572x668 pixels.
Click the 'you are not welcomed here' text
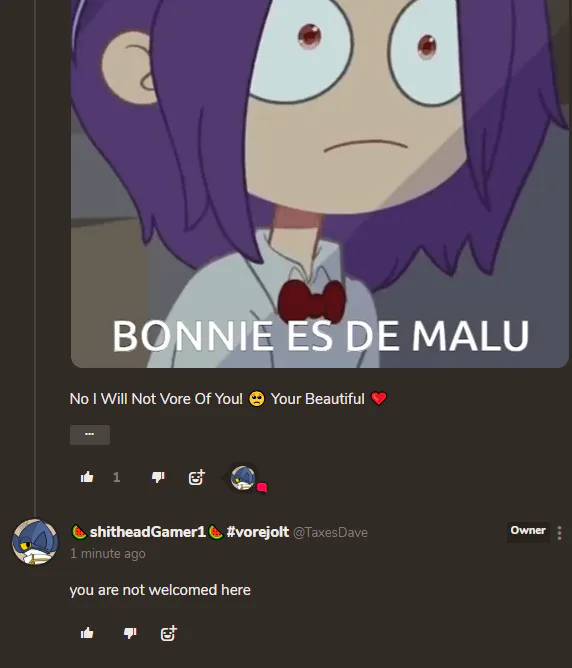(x=160, y=590)
